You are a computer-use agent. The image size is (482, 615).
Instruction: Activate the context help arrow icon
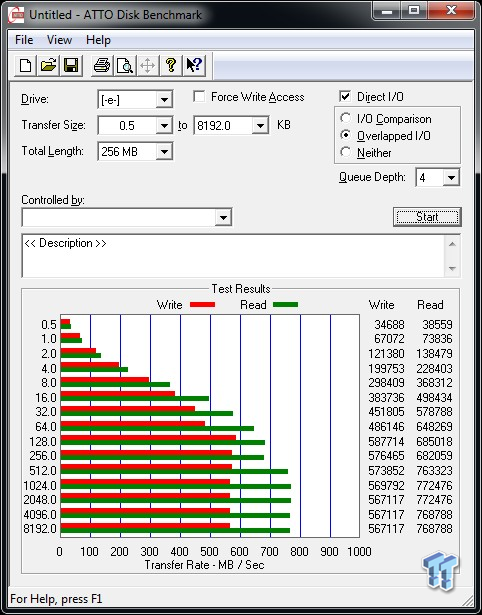click(x=194, y=65)
